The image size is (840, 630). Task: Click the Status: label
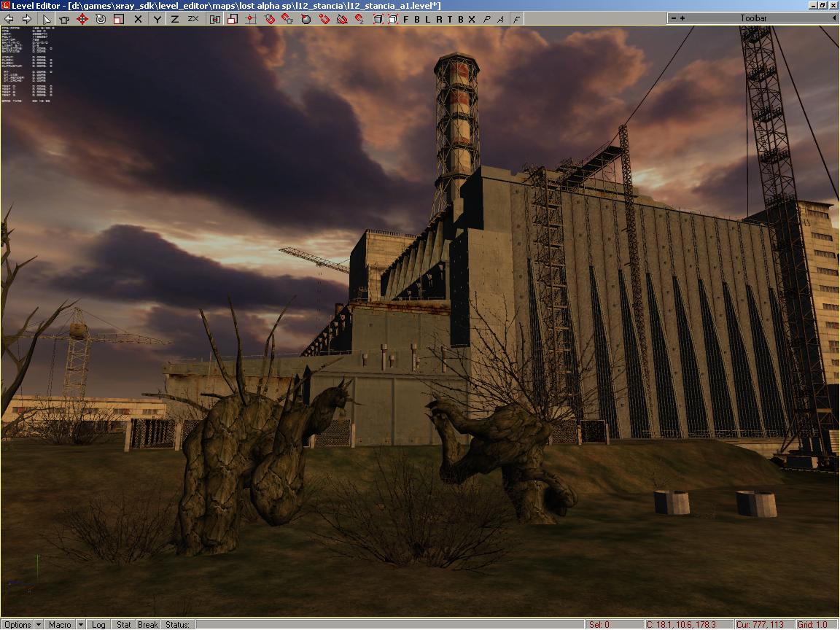pos(177,625)
